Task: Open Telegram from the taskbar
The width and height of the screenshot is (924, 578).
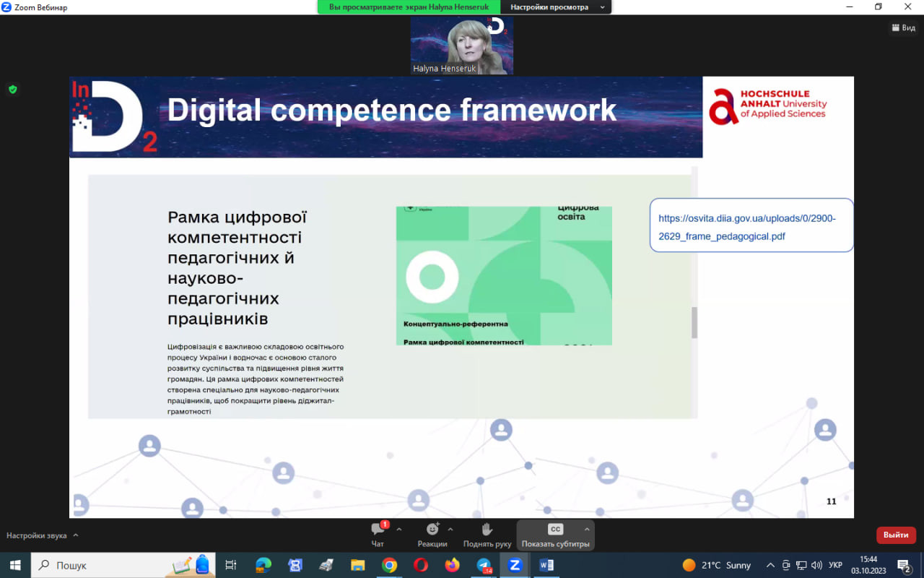Action: 484,565
